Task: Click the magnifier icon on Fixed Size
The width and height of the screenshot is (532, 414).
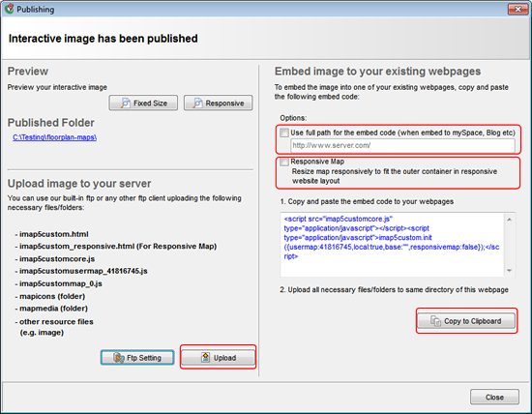Action: pyautogui.click(x=126, y=103)
